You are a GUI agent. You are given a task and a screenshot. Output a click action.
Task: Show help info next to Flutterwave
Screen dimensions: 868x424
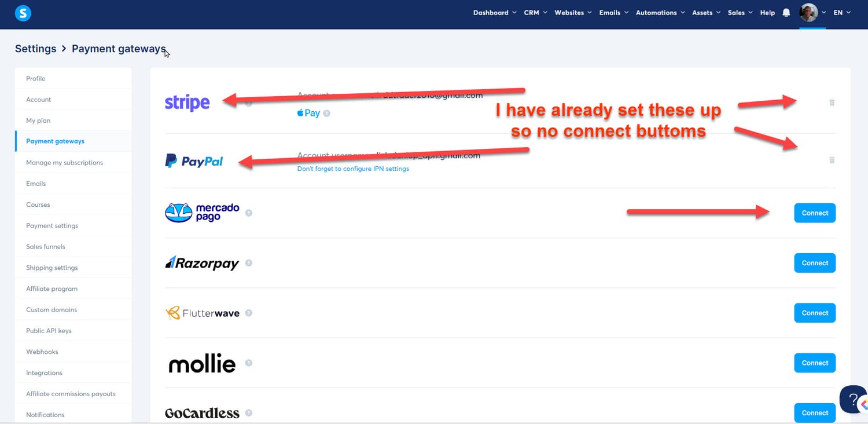(249, 313)
